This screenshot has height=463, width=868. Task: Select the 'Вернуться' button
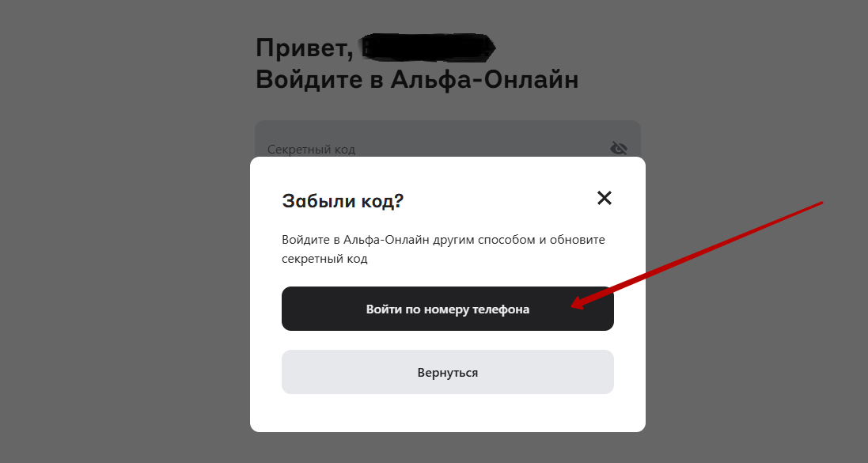[447, 372]
